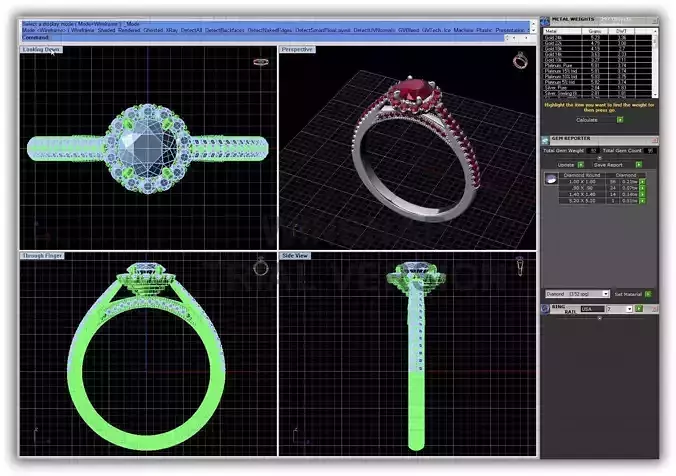Click ring view icon in Looking Down viewport
The height and width of the screenshot is (476, 676).
pos(261,62)
